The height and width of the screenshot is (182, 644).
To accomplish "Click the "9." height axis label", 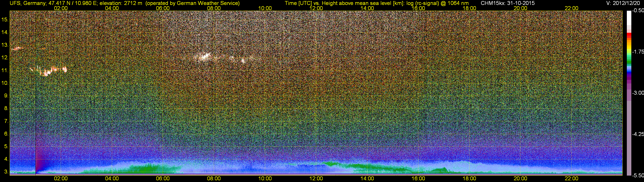I will point(6,96).
